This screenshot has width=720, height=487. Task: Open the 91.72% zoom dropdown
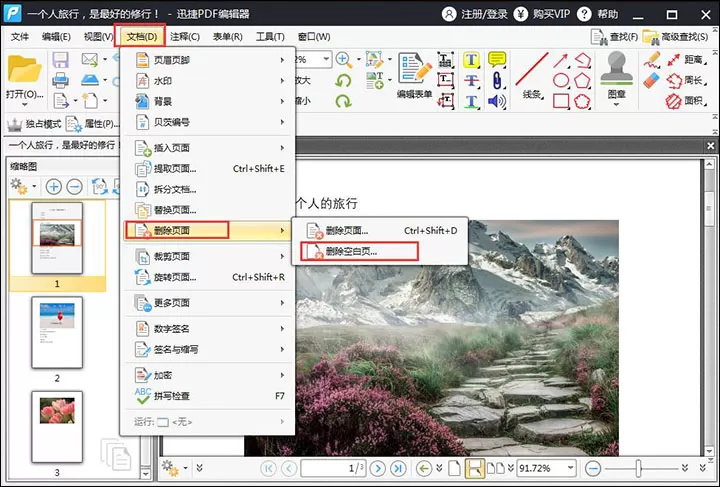pyautogui.click(x=570, y=468)
